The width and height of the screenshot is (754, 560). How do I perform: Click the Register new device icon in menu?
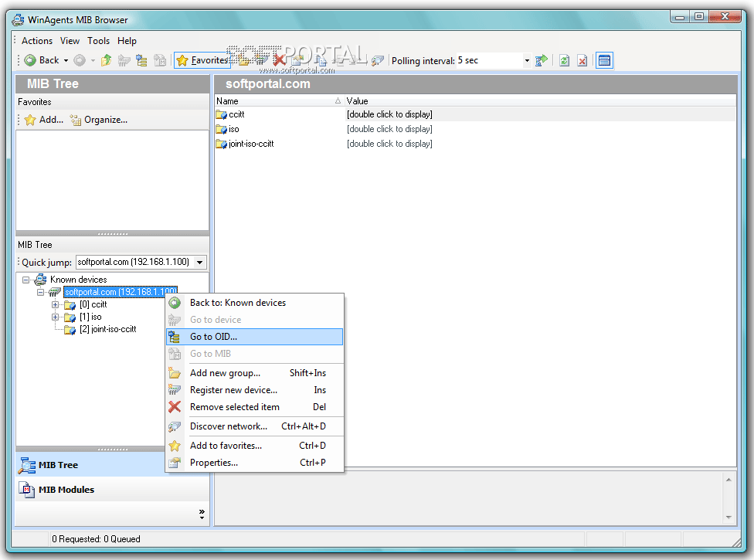[x=175, y=390]
